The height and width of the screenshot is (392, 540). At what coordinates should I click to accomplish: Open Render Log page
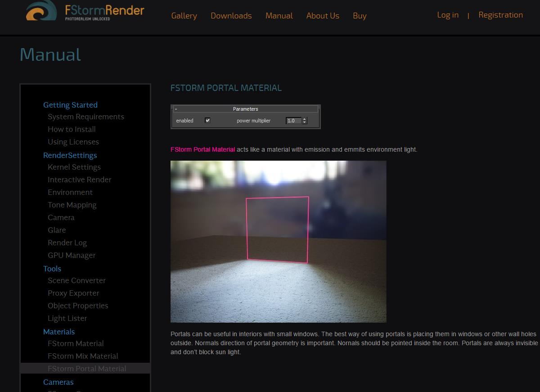click(x=67, y=243)
